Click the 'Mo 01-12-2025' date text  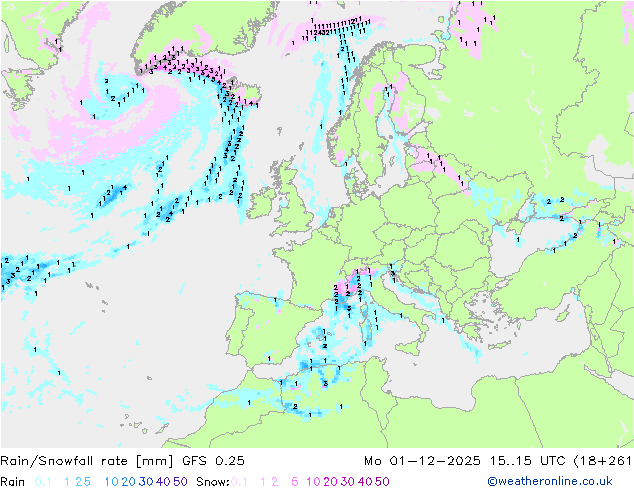pyautogui.click(x=422, y=461)
